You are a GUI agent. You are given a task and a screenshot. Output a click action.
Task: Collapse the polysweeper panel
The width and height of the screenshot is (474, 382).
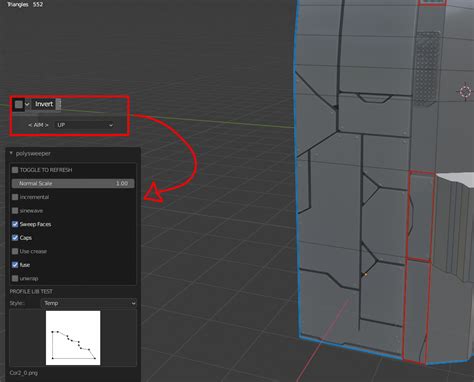coord(11,153)
